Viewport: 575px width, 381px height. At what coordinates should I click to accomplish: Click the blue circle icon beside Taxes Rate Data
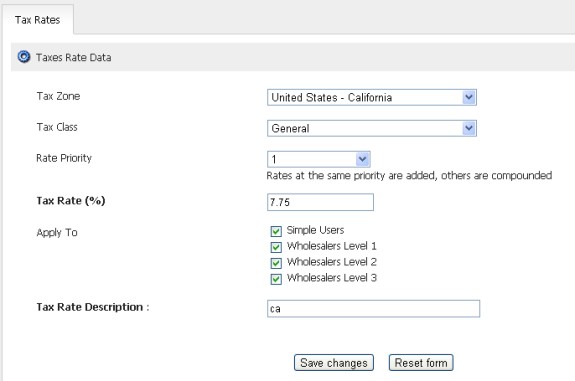point(24,57)
